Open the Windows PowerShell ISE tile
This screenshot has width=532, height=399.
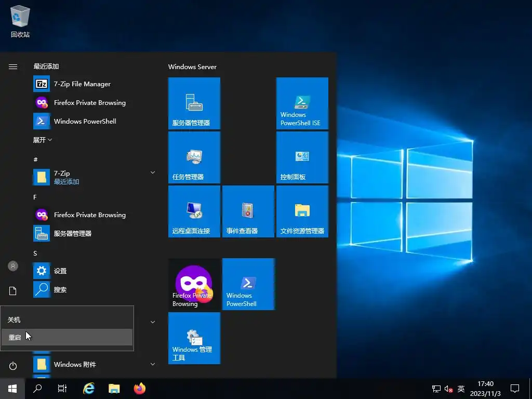coord(302,103)
